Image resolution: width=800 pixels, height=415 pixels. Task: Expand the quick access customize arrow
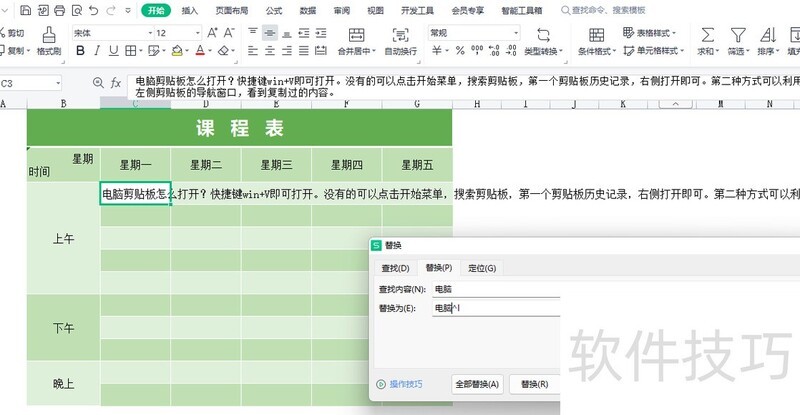tap(128, 10)
